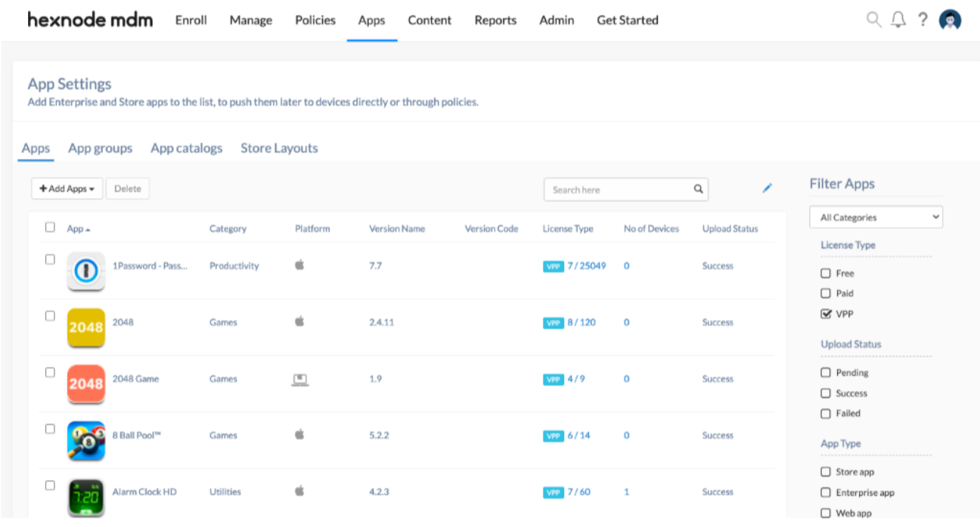Open the 8 / 120 license link
This screenshot has width=980, height=527.
click(581, 322)
